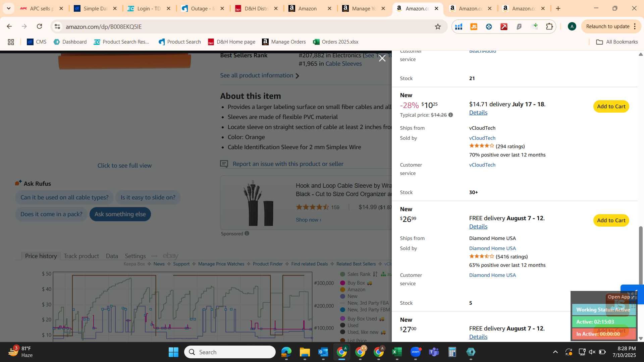Click Ask something else button
644x362 pixels.
coord(120,214)
